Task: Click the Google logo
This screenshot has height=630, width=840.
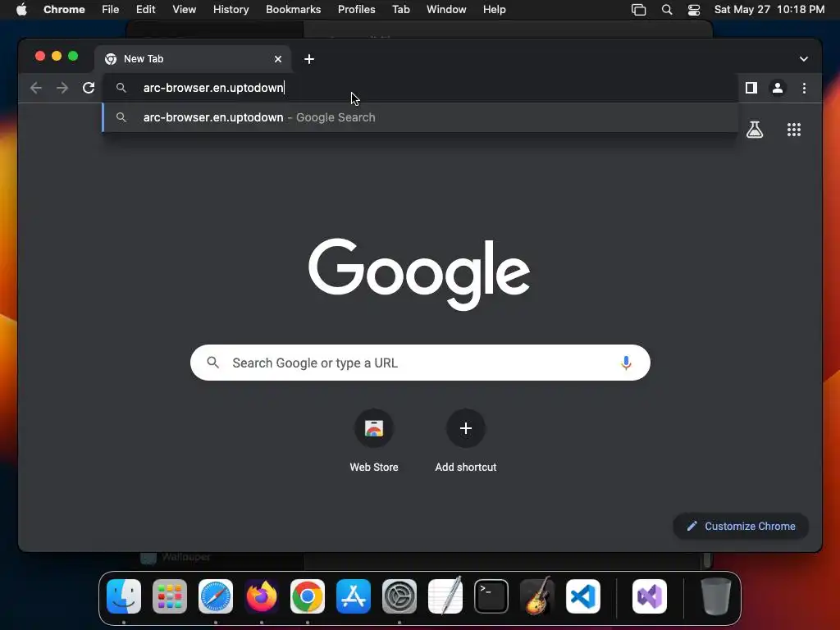Action: coord(419,273)
